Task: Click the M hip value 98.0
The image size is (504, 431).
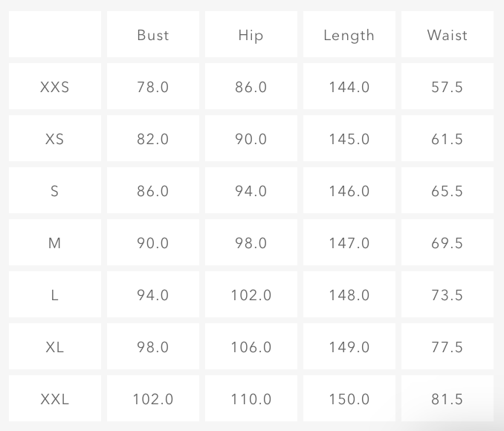Action: [x=251, y=243]
